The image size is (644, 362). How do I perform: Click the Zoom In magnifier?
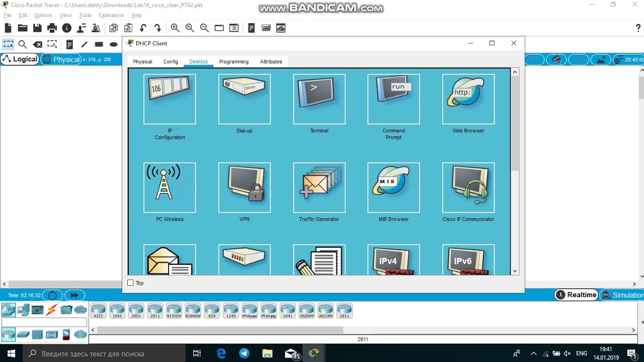click(175, 28)
